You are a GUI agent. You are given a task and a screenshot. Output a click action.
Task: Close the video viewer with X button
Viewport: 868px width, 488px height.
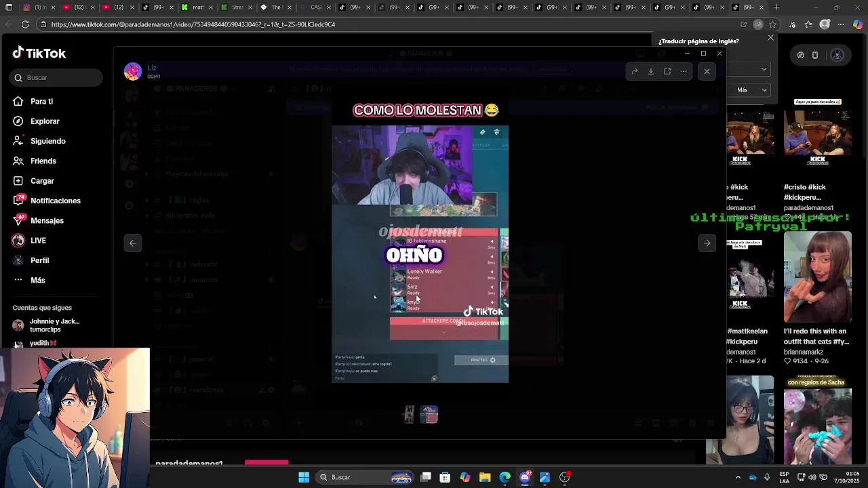point(707,71)
